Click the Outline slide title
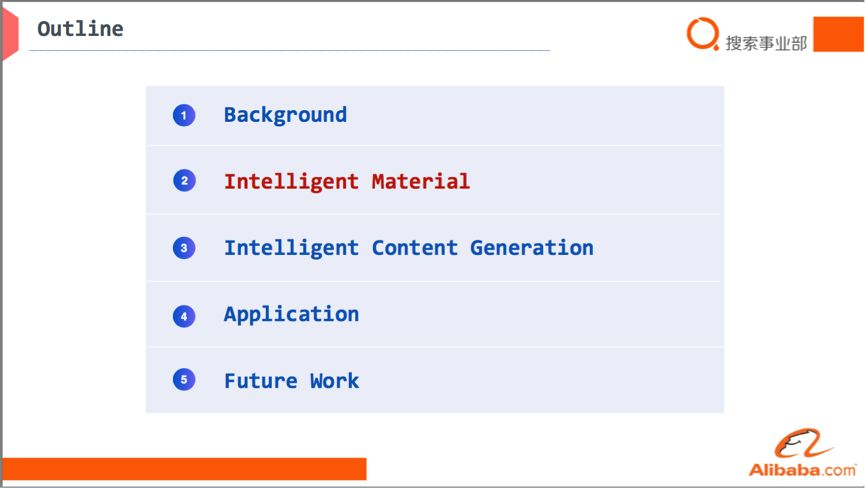The height and width of the screenshot is (488, 865). (81, 29)
